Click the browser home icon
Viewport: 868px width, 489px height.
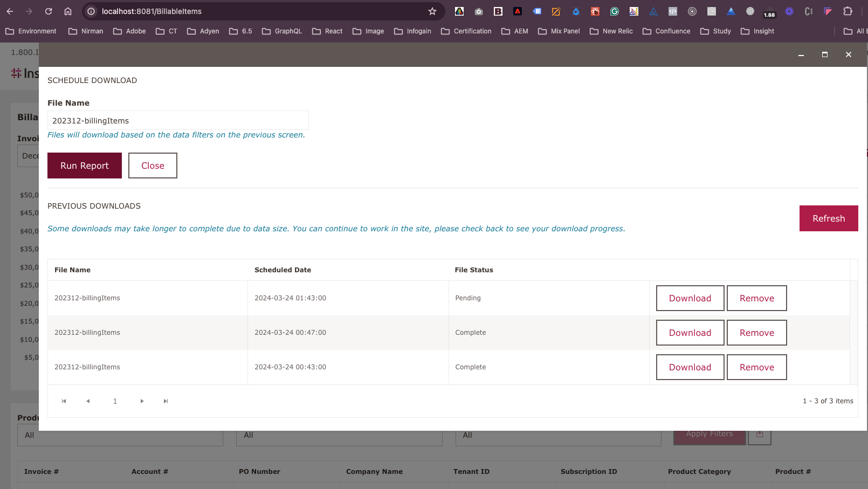(x=68, y=11)
